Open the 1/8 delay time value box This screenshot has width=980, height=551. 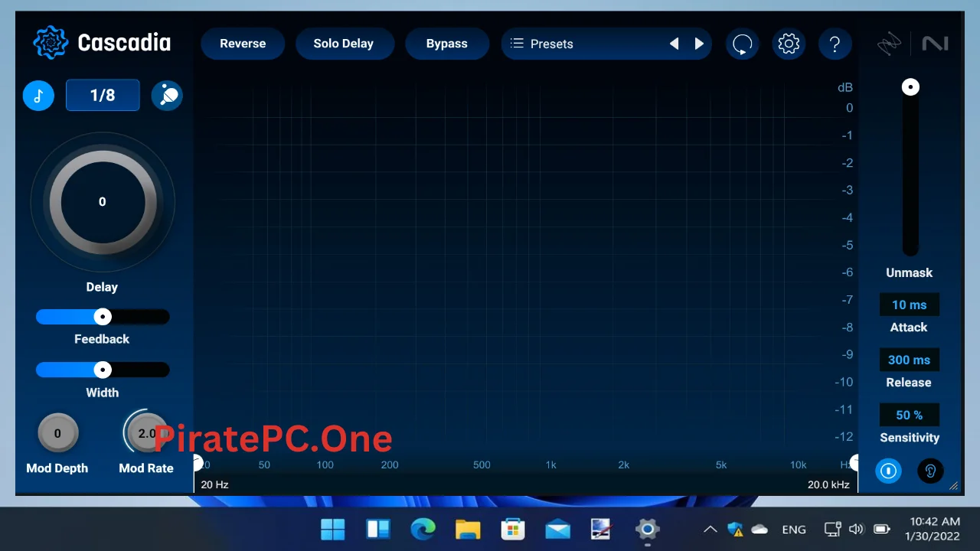[103, 96]
